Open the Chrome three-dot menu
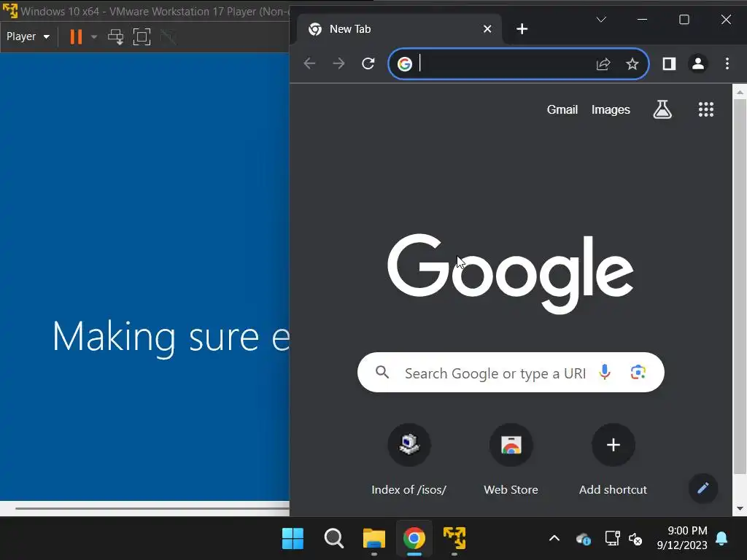 click(x=727, y=64)
